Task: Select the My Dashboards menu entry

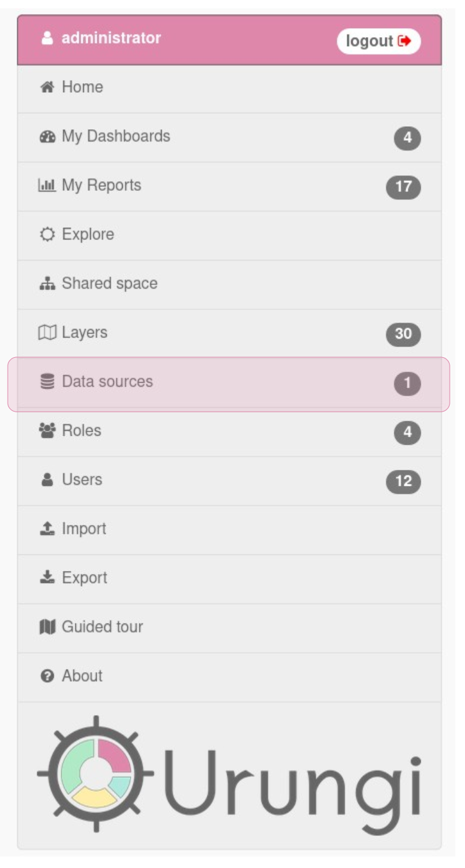Action: 230,137
